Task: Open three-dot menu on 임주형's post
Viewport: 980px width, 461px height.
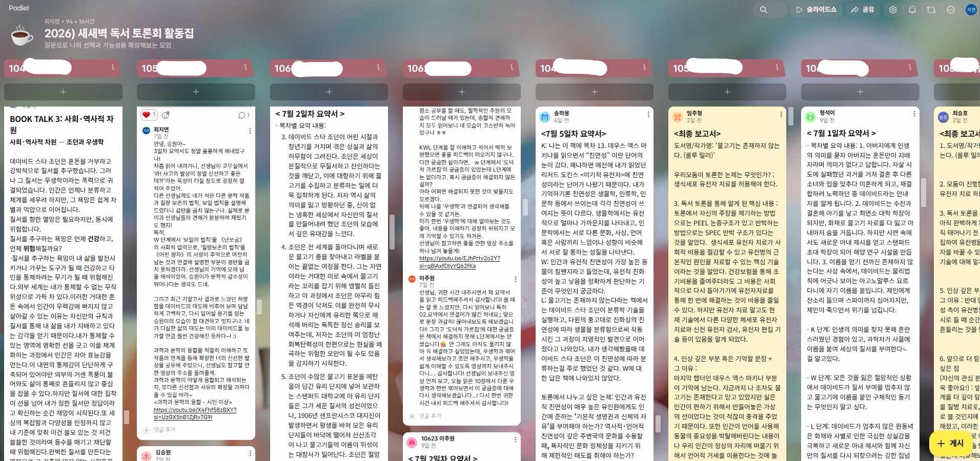Action: (781, 114)
